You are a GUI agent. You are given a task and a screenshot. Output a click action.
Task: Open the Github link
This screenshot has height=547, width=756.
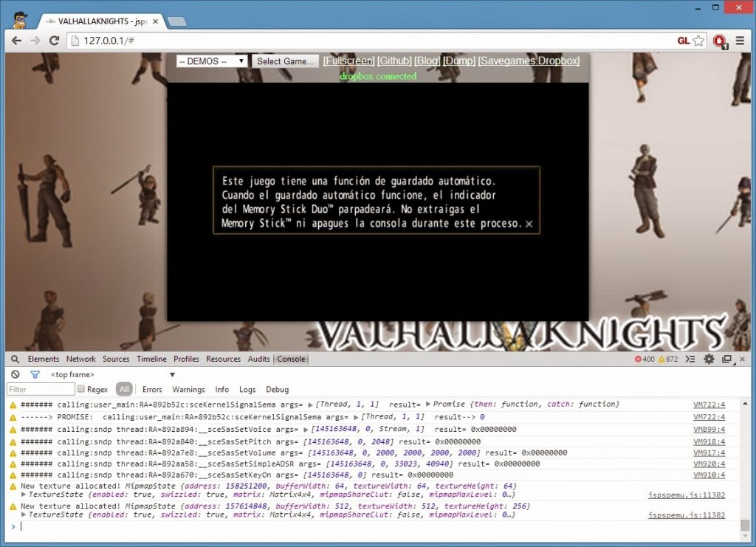[394, 61]
